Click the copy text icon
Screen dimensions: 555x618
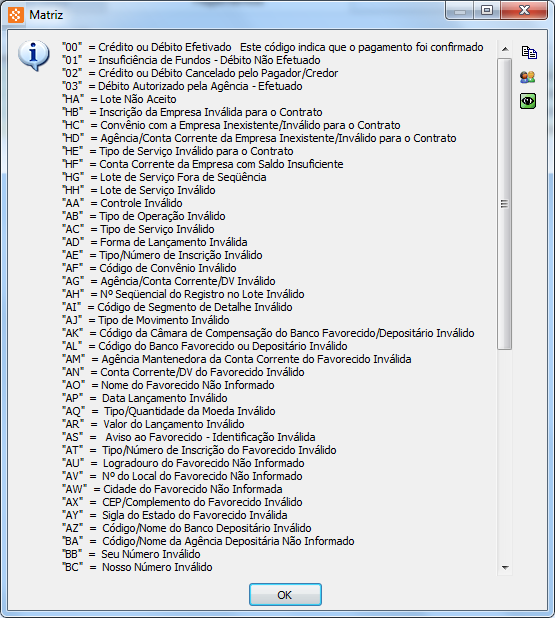point(529,52)
